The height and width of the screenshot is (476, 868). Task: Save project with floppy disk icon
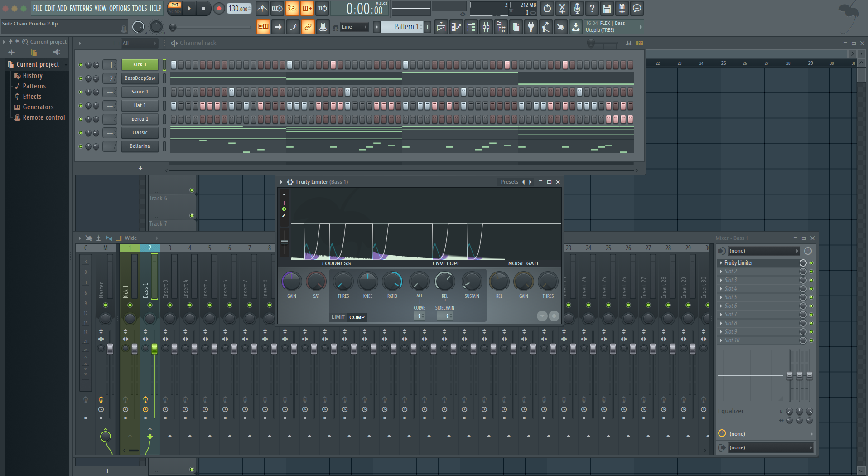(x=607, y=8)
